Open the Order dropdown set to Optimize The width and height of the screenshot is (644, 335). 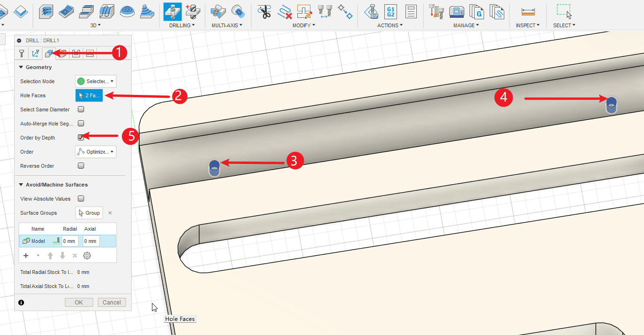pos(95,152)
